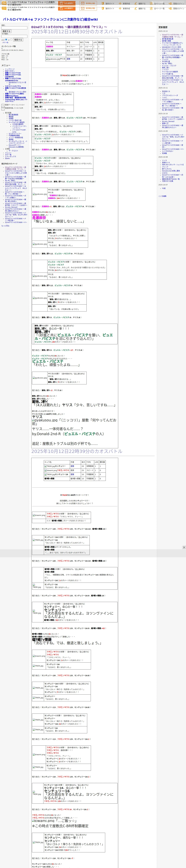Screen dimensions: 186x868
Task: Focus the 検索 keyword input field
Action: pyautogui.click(x=14, y=28)
